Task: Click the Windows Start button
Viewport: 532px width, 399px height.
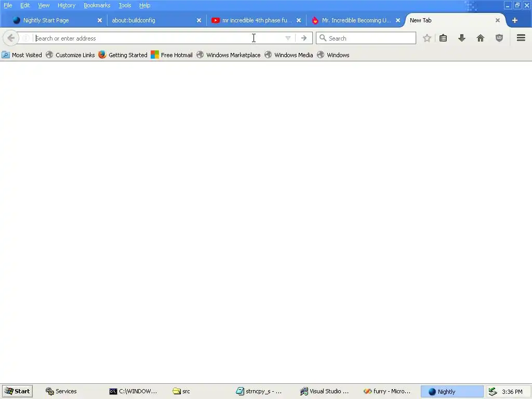Action: click(17, 391)
